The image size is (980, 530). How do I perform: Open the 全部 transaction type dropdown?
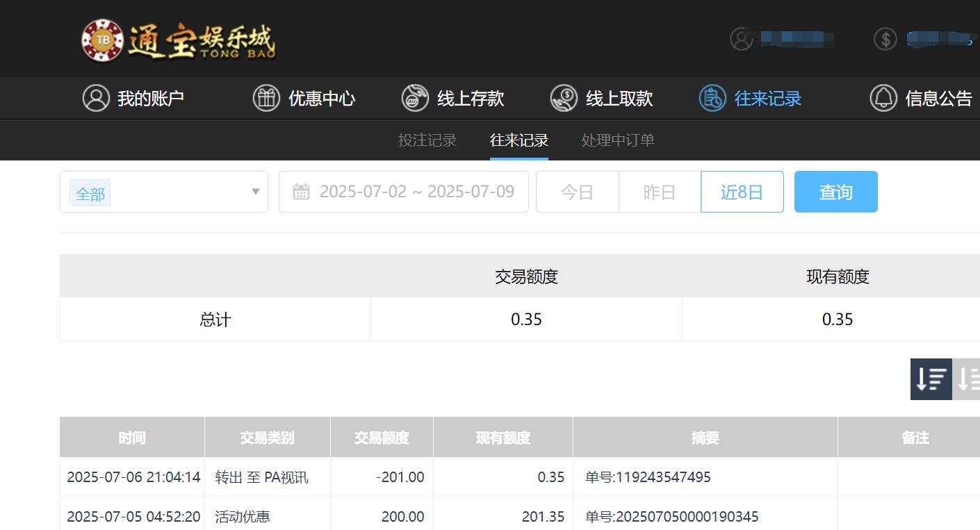click(163, 192)
